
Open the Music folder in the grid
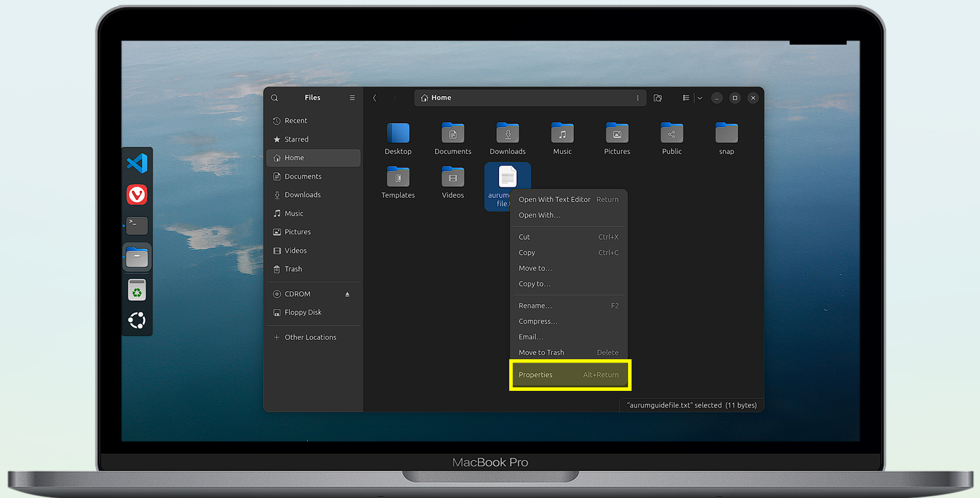pos(562,133)
